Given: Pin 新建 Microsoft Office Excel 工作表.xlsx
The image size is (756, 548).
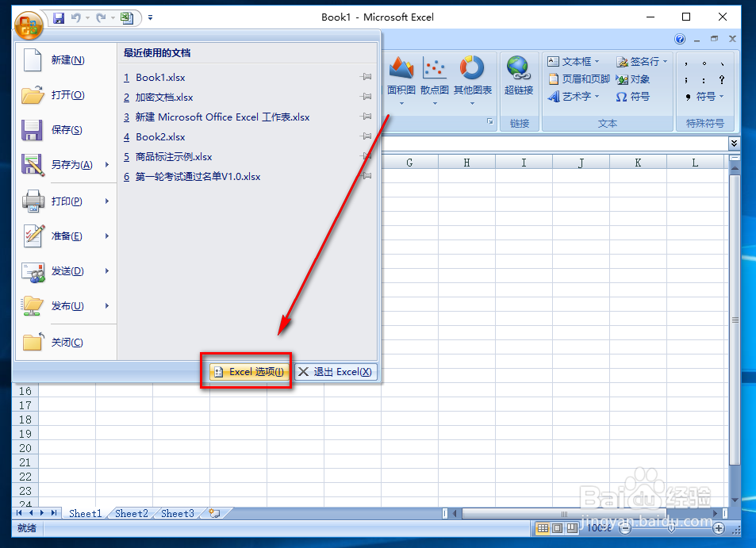Looking at the screenshot, I should (366, 117).
